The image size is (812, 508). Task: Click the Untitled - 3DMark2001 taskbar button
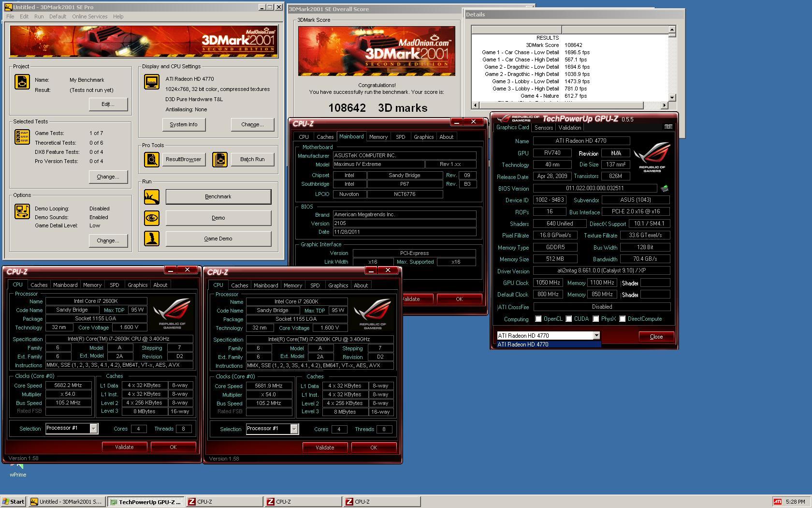[x=67, y=502]
